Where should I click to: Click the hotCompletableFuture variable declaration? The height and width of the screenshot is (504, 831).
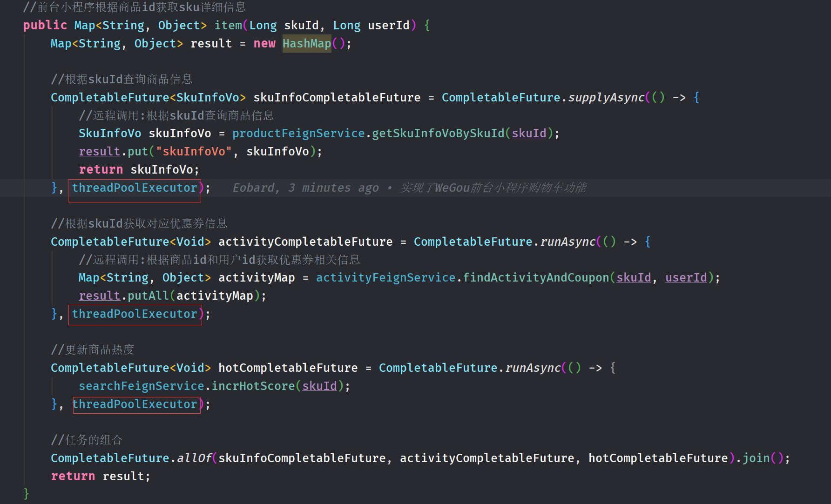tap(288, 368)
